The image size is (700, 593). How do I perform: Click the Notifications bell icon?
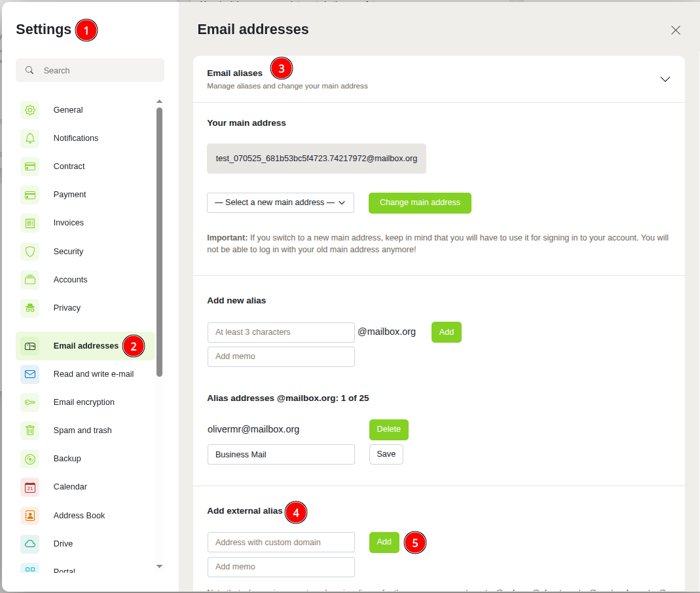point(29,138)
